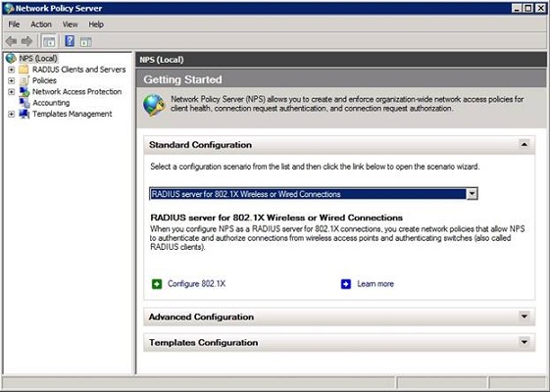Open the configuration scenario dropdown arrow
This screenshot has width=550, height=392.
click(472, 193)
